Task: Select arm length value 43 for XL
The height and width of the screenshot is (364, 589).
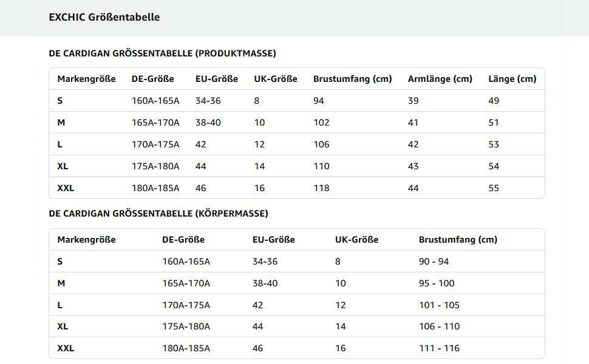Action: coord(413,166)
